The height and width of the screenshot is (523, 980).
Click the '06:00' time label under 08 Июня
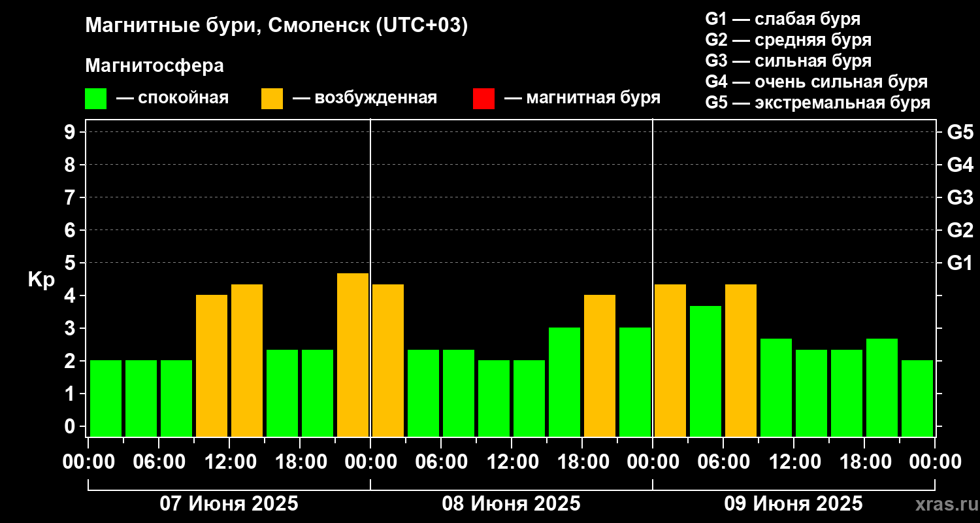click(441, 462)
